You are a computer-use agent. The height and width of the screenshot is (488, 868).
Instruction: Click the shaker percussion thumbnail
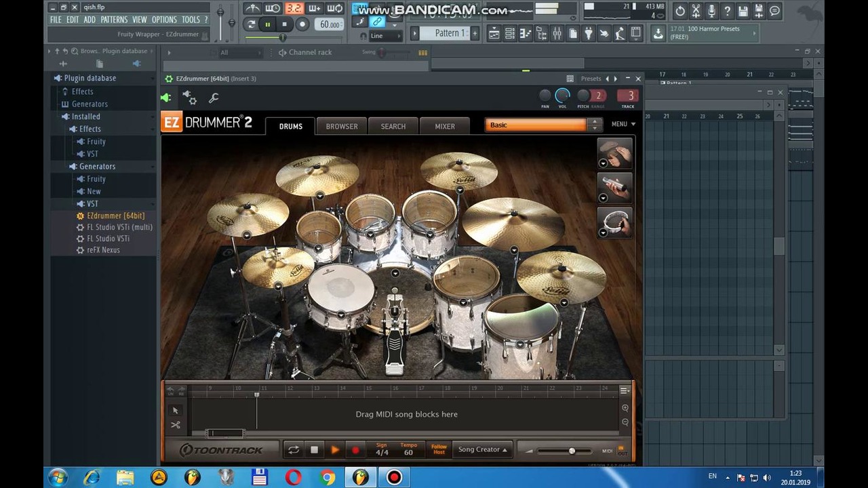(616, 188)
